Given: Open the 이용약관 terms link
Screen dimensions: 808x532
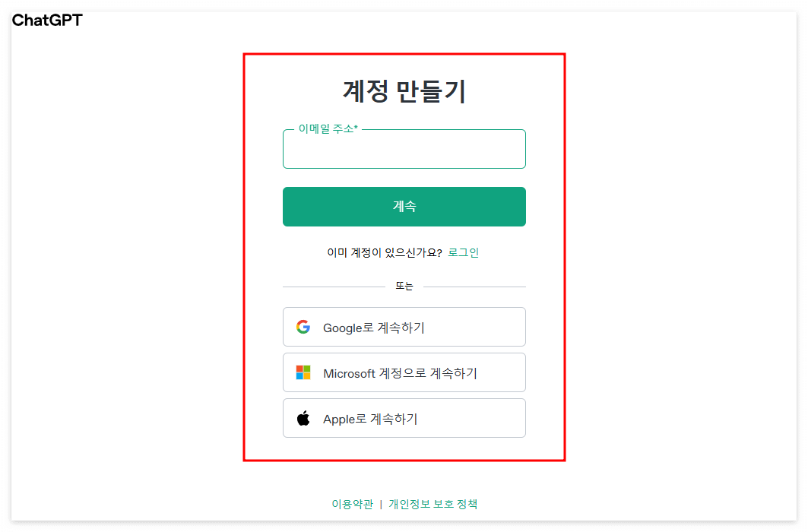Looking at the screenshot, I should 353,503.
